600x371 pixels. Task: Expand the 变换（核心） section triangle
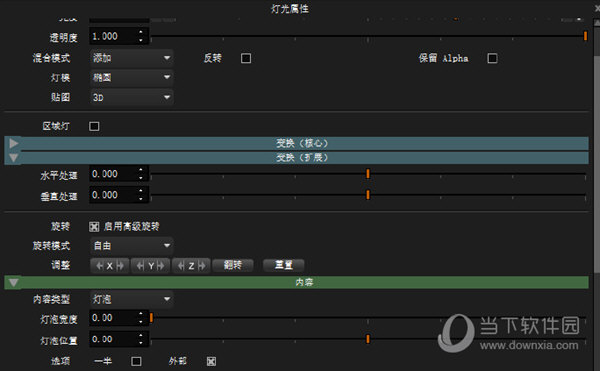click(14, 143)
